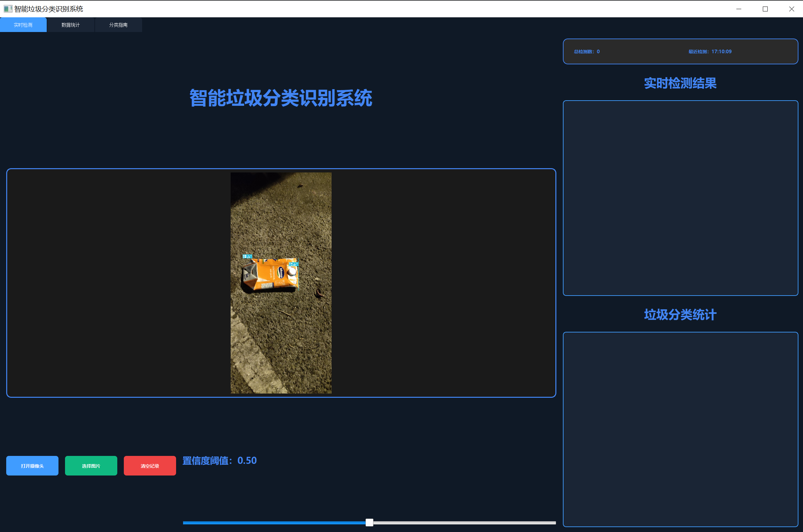
Task: Click the 垃圾分类统计 panel title
Action: pyautogui.click(x=680, y=315)
